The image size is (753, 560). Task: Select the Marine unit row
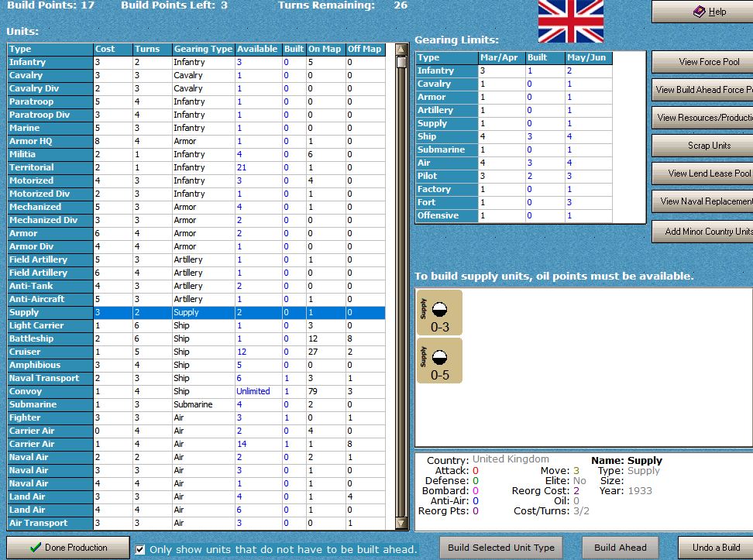coord(196,129)
